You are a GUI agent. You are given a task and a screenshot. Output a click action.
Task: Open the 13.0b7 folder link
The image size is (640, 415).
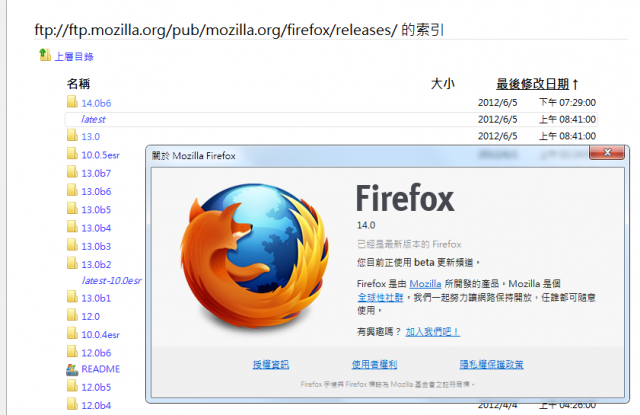96,173
